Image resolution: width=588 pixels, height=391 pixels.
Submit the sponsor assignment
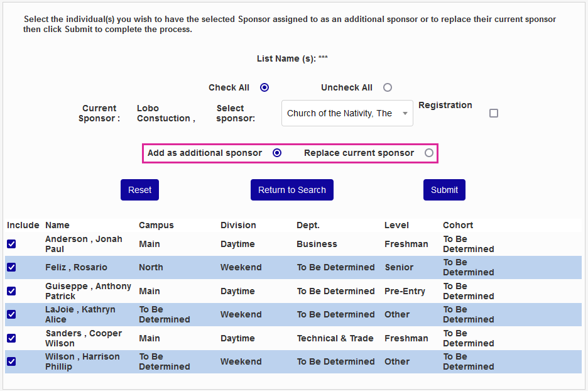444,190
